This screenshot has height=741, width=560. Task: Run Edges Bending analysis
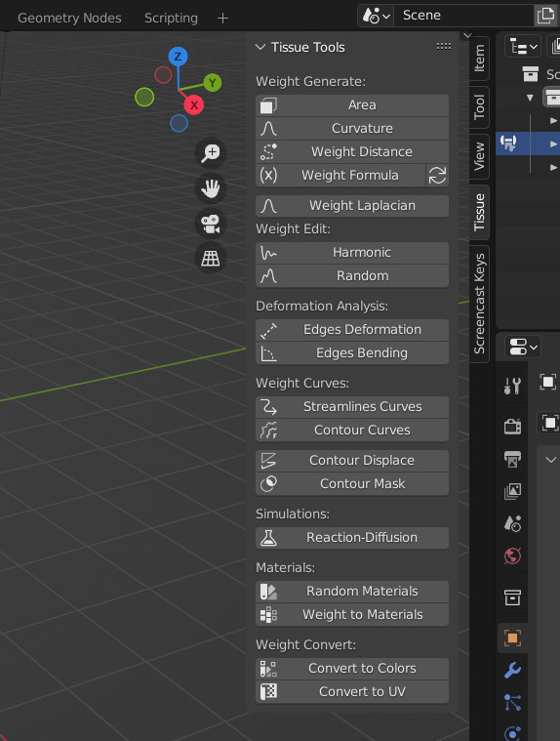(x=352, y=353)
